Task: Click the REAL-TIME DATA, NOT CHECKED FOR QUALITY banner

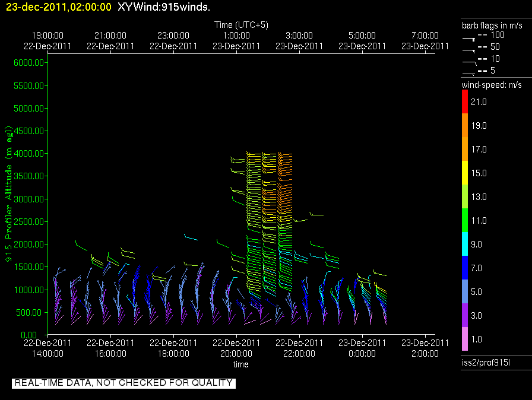Action: (123, 383)
